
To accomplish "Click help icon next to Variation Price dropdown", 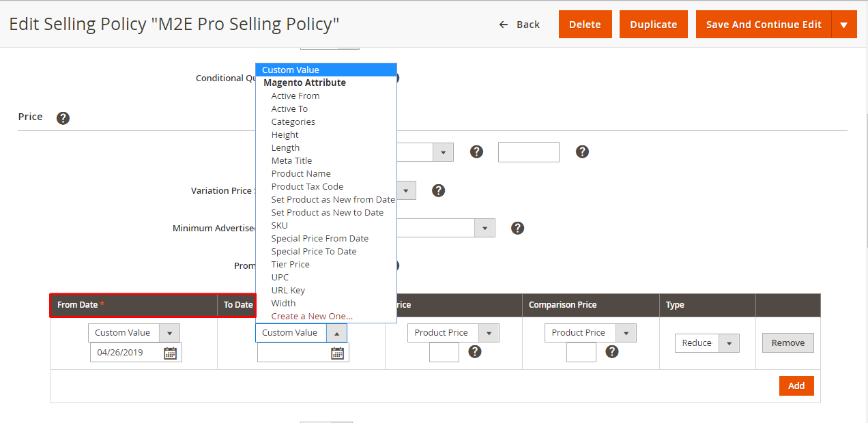I will [x=439, y=190].
